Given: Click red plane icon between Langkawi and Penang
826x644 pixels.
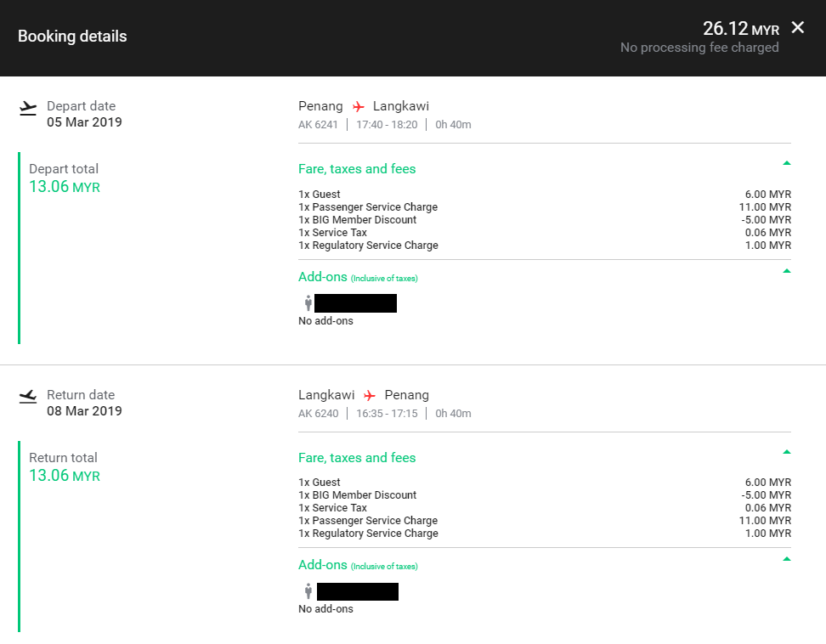Looking at the screenshot, I should (x=370, y=395).
